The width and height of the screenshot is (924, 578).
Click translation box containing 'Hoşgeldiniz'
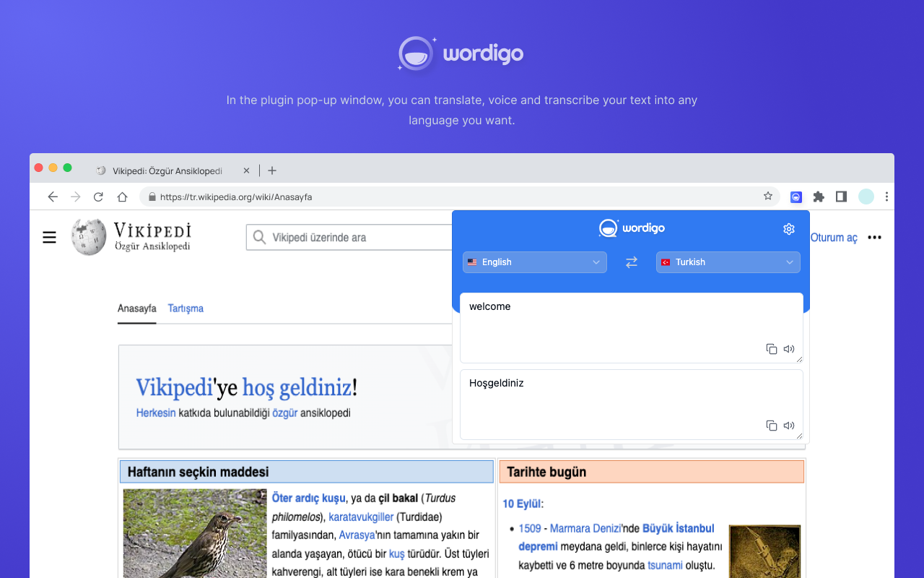(x=632, y=405)
